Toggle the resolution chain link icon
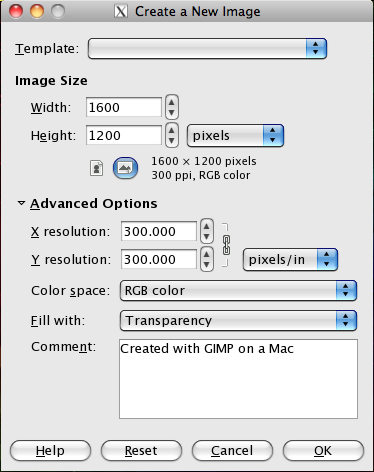Screen dimensions: 374x472 [x=226, y=245]
